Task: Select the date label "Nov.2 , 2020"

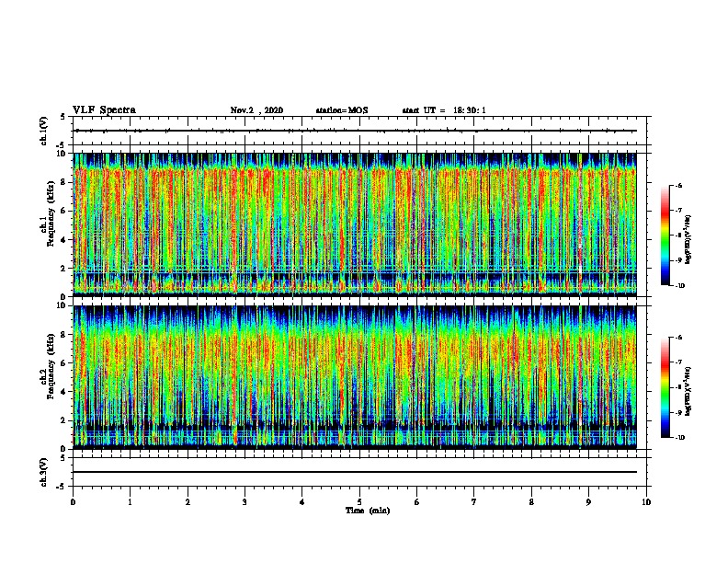Action: coord(256,110)
